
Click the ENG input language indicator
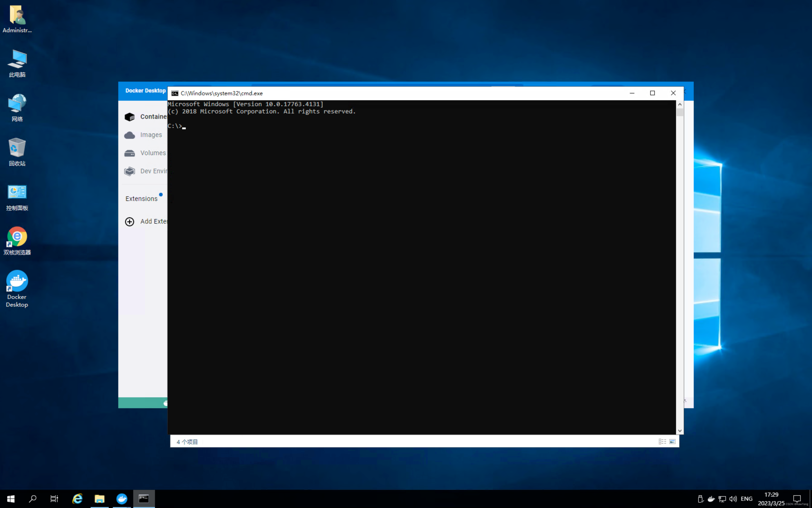(x=746, y=499)
